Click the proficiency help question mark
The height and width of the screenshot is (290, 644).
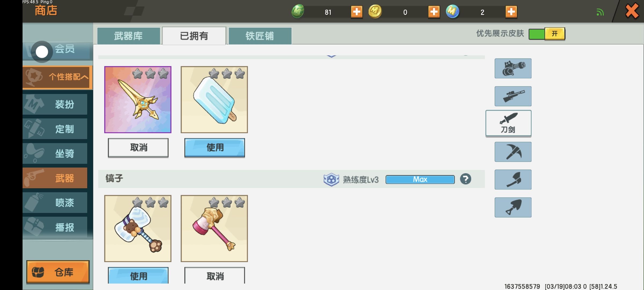pyautogui.click(x=466, y=179)
